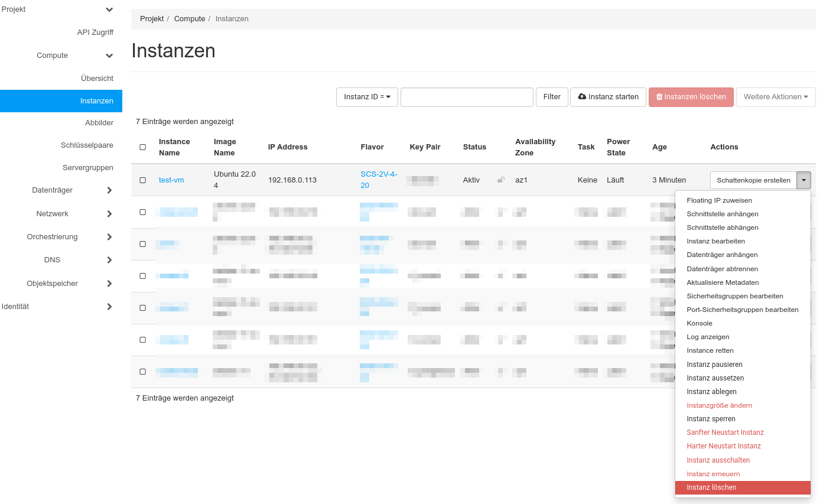Image resolution: width=823 pixels, height=504 pixels.
Task: Click Port-Sicherheitsgruppen bearbeiten menu entry
Action: click(742, 310)
